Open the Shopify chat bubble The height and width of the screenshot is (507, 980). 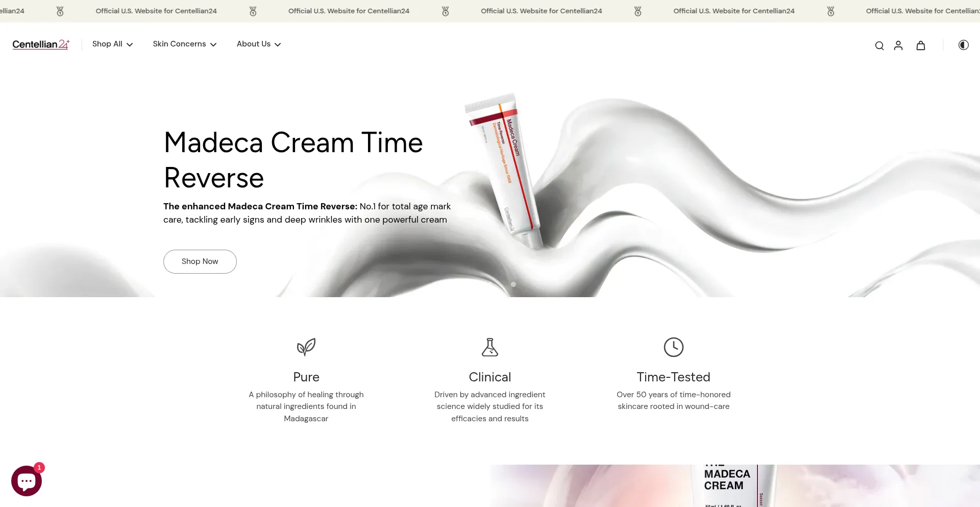pos(27,480)
